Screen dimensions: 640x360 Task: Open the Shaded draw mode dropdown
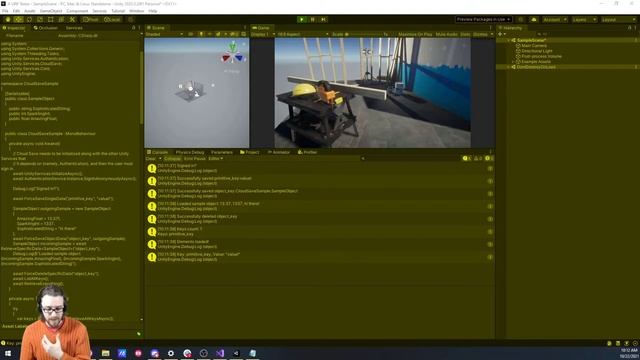pos(164,34)
